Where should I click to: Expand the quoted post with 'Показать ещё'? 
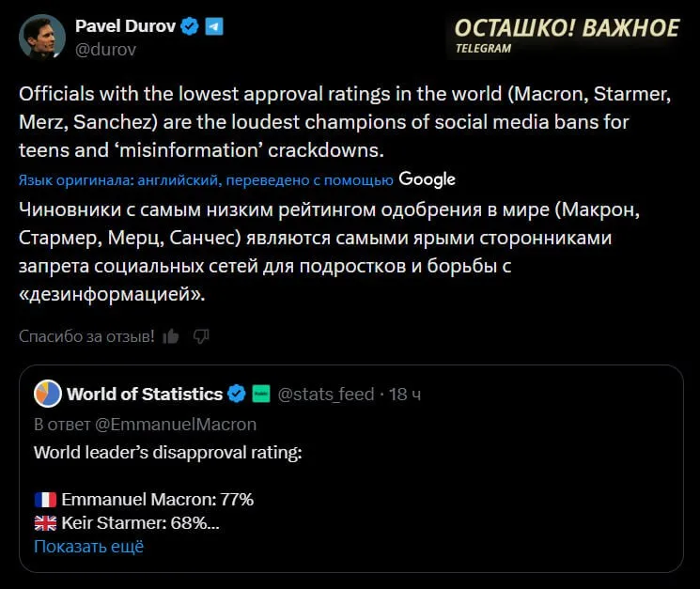pyautogui.click(x=88, y=546)
